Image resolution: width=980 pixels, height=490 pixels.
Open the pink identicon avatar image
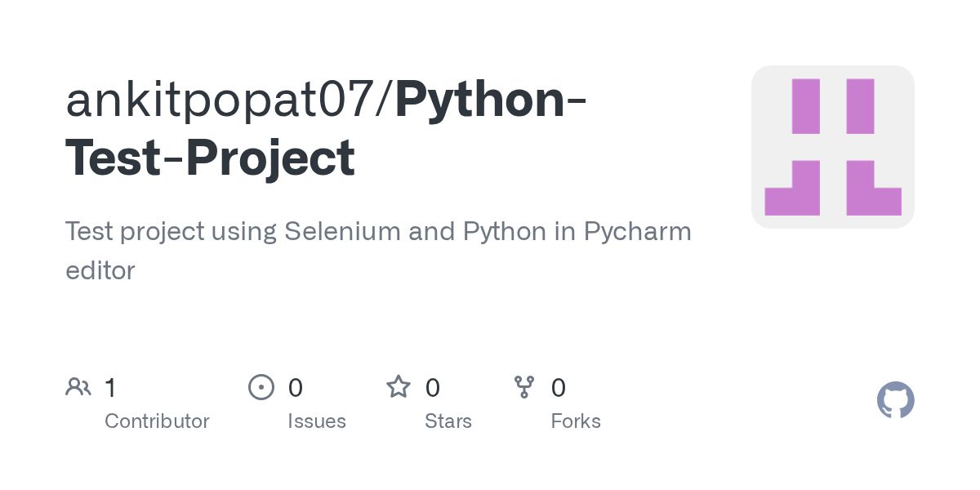(x=832, y=147)
